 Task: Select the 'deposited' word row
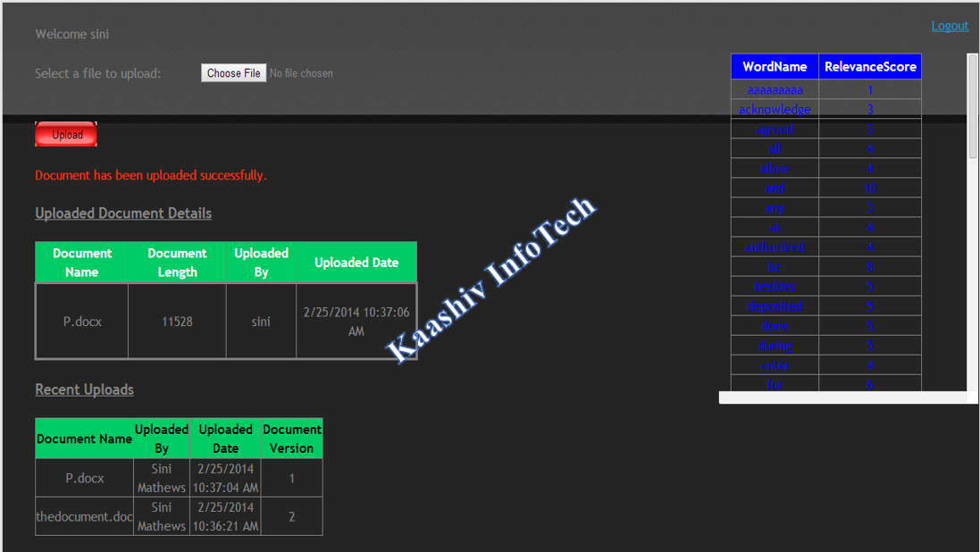point(775,305)
